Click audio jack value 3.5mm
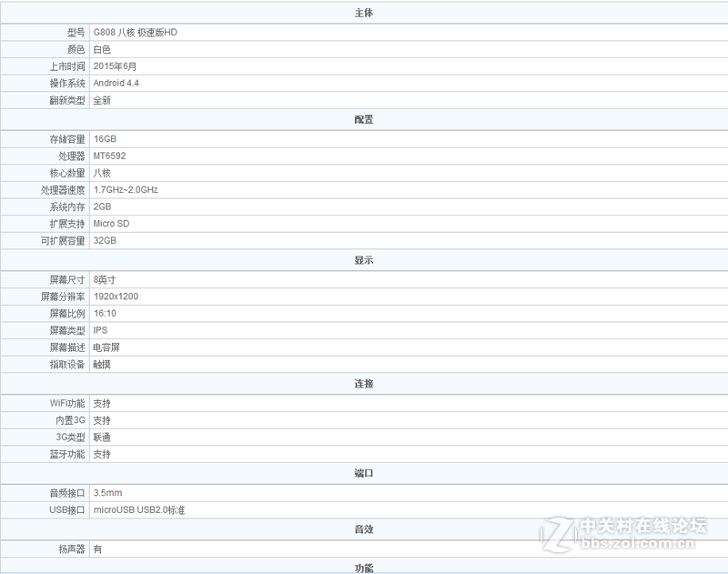Image resolution: width=728 pixels, height=574 pixels. point(107,493)
